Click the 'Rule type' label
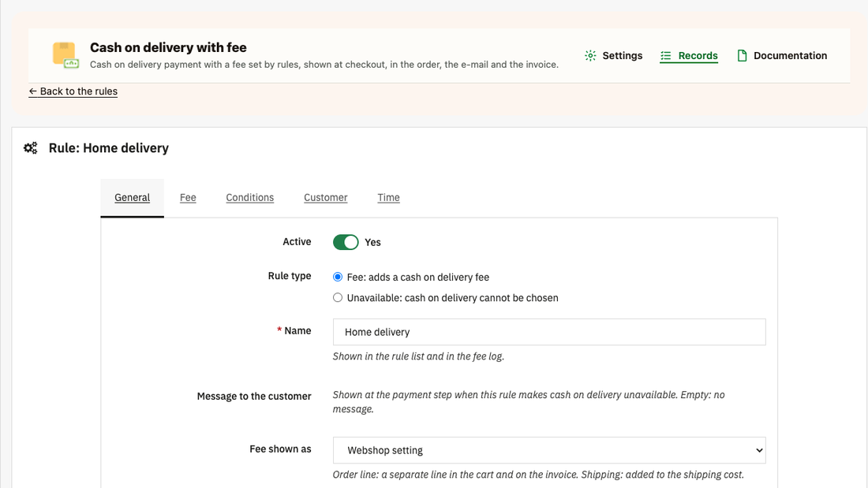This screenshot has height=488, width=868. pos(290,276)
